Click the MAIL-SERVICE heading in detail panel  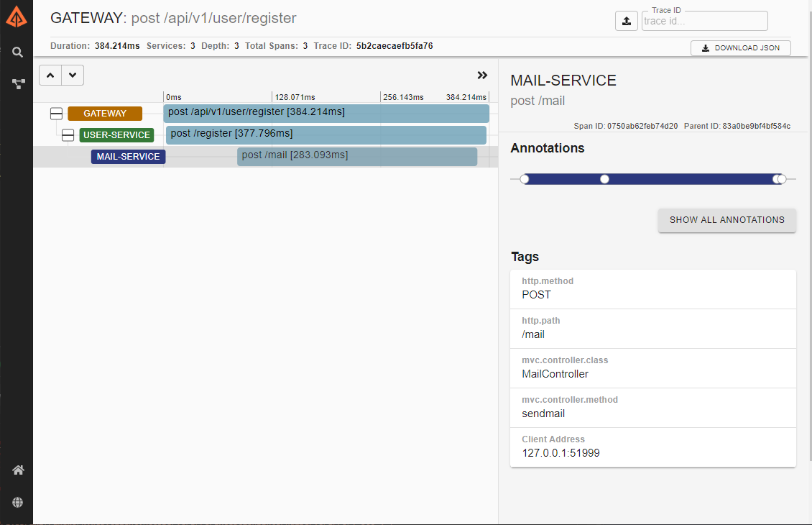point(563,81)
